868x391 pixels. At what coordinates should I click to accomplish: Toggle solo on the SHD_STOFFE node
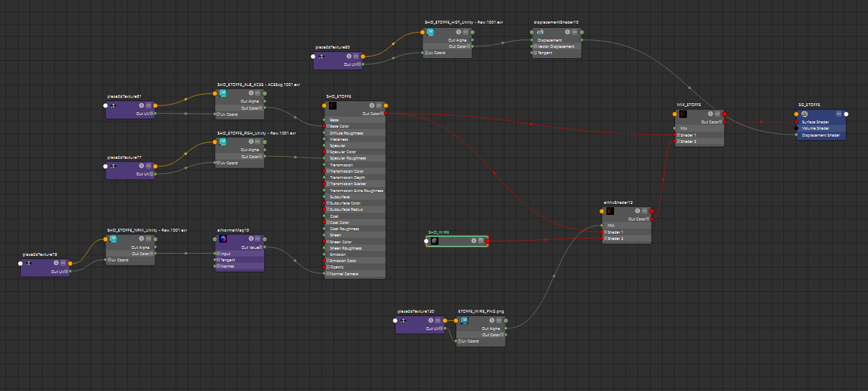(x=372, y=106)
